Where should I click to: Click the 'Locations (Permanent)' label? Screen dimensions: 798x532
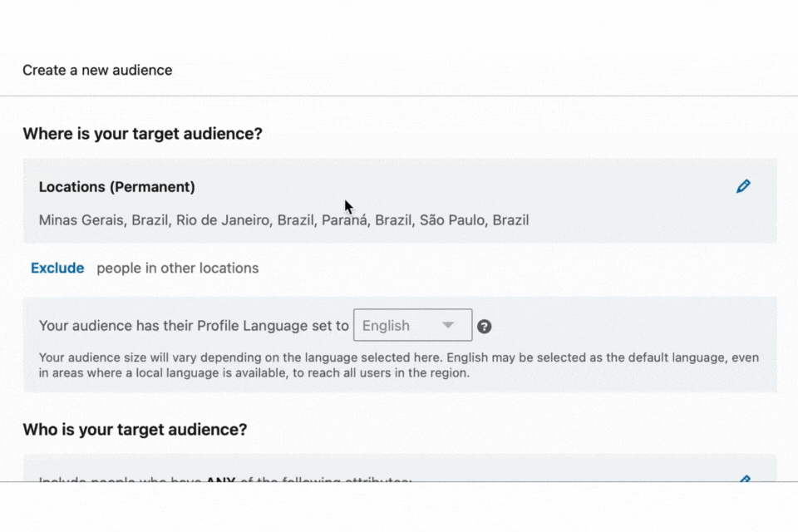pos(116,187)
